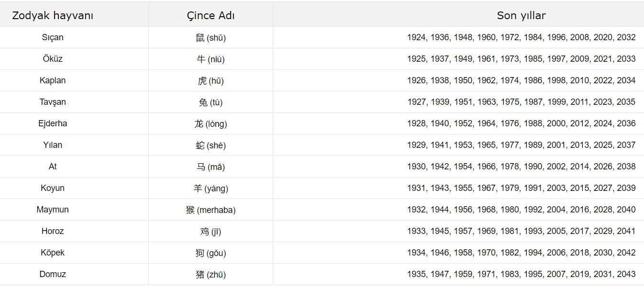
Task: Click the Yılan animal name
Action: tap(53, 145)
